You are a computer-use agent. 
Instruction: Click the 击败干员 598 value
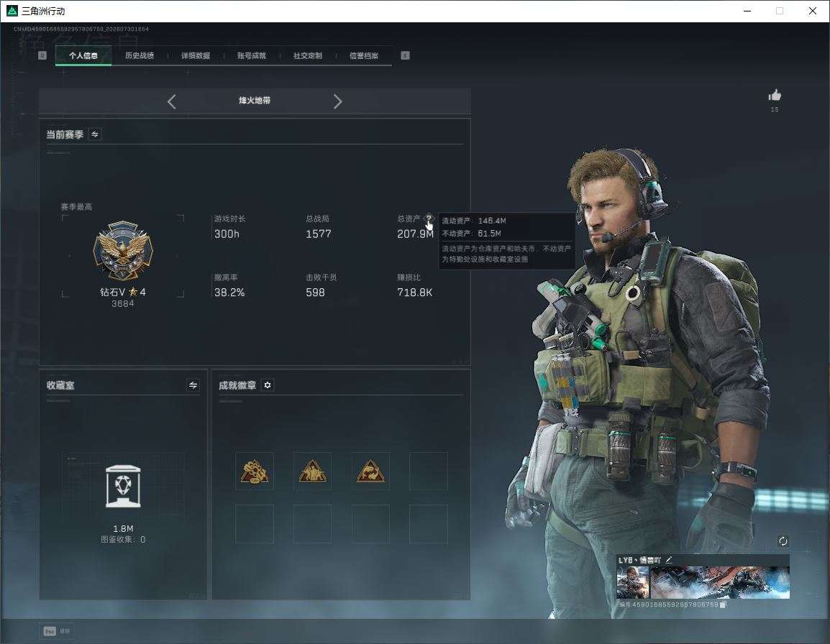click(315, 293)
